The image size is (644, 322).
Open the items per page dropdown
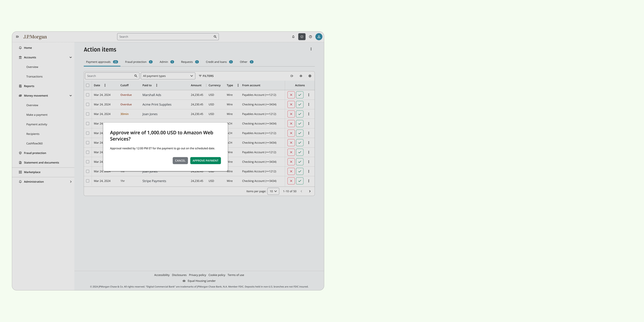click(x=273, y=191)
